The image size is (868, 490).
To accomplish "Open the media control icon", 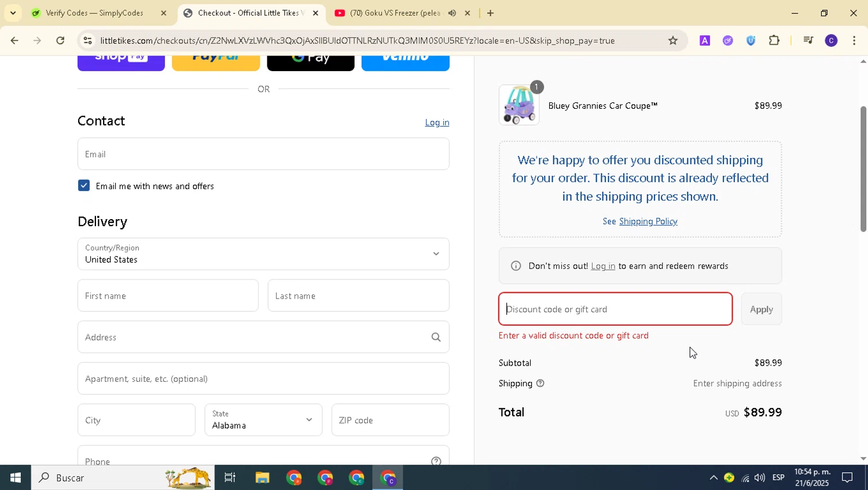I will 808,40.
